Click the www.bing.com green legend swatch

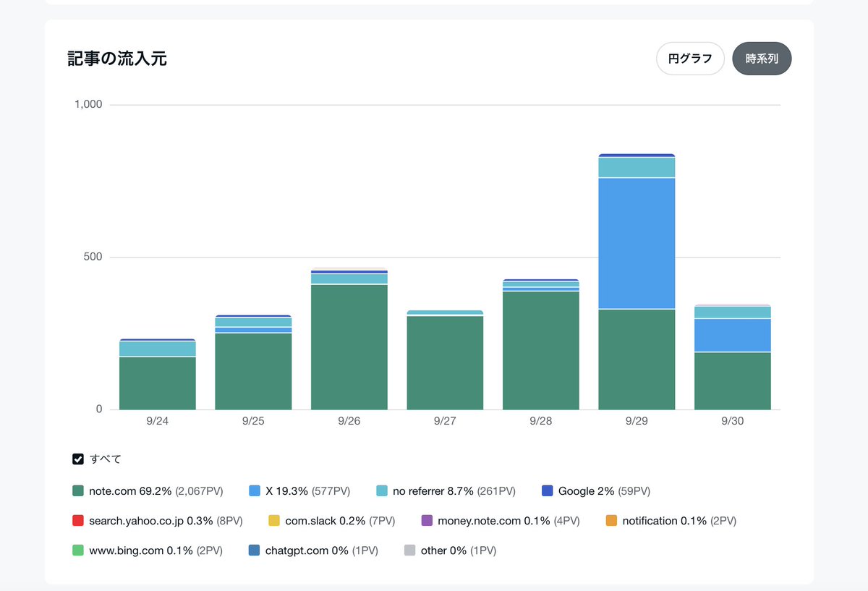(79, 550)
